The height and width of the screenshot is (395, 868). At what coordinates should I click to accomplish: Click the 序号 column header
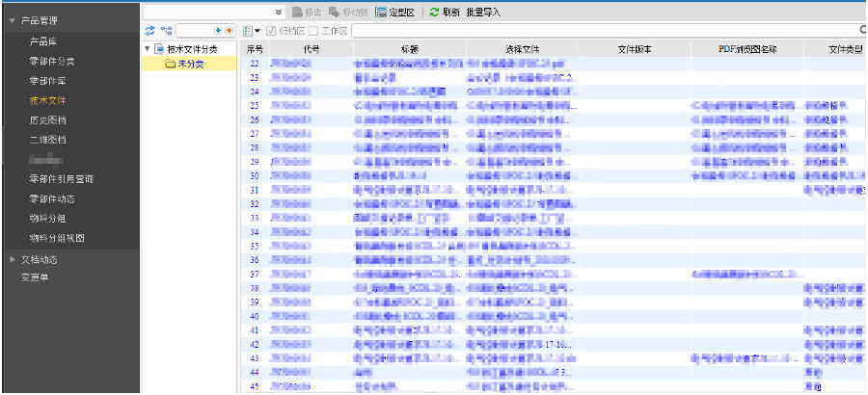click(x=254, y=49)
